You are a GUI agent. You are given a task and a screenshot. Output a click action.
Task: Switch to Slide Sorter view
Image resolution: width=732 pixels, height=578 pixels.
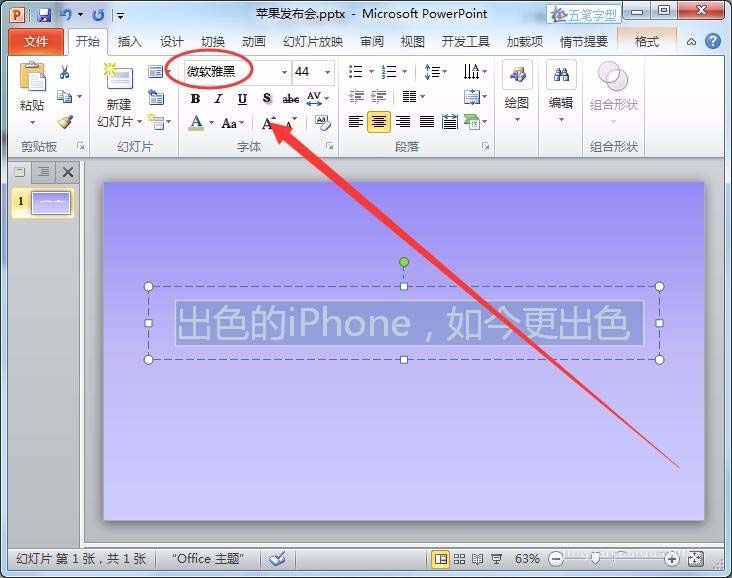(459, 559)
